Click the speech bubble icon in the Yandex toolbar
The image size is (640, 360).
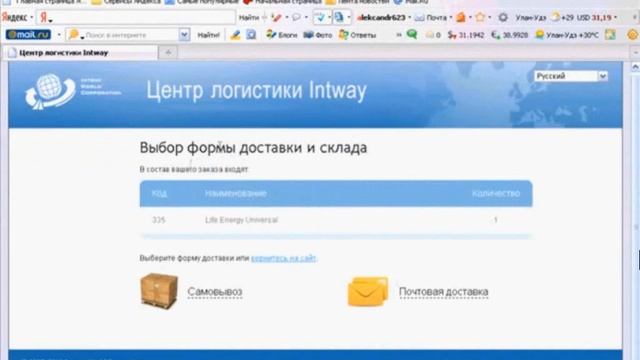pyautogui.click(x=296, y=18)
